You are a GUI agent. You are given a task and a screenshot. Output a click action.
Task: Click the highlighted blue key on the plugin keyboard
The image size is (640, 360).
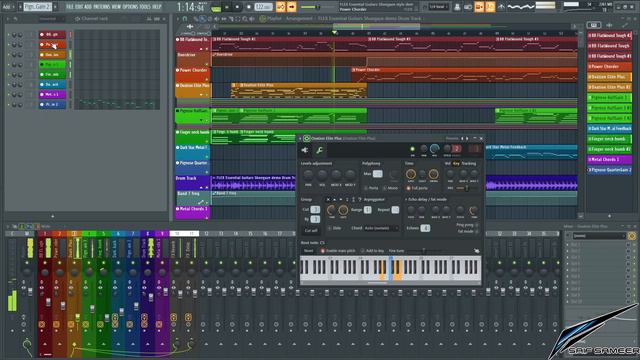(391, 269)
